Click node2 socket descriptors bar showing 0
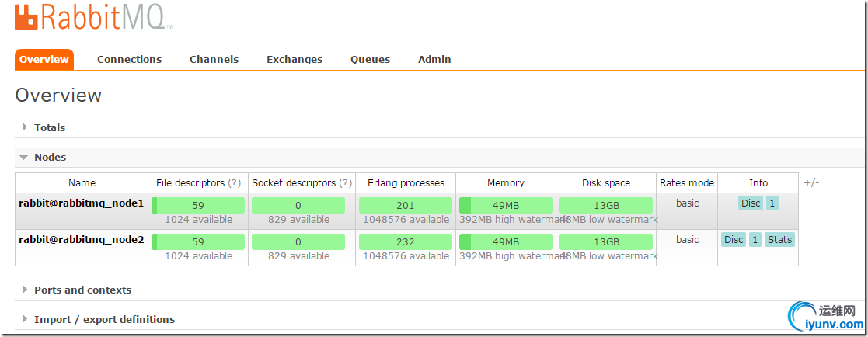Screen dimensions: 868x337 click(x=298, y=241)
